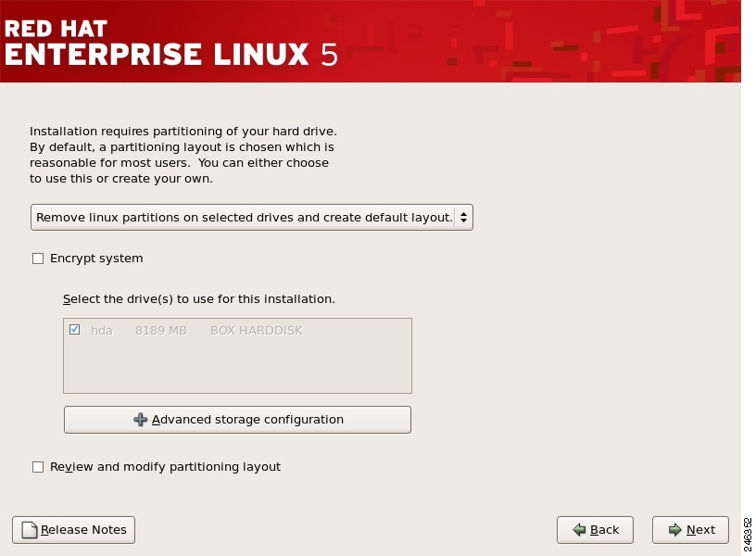Click the hda drive name in list
Viewport: 756px width, 556px height.
click(x=102, y=331)
